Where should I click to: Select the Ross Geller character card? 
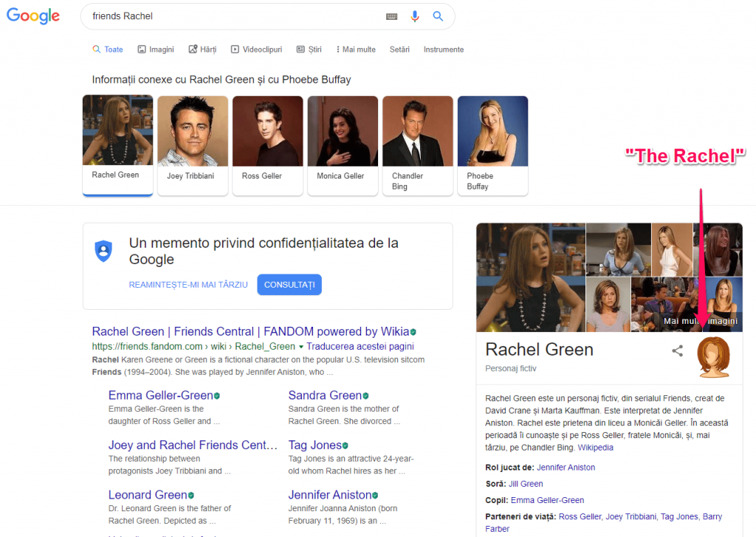[x=267, y=145]
